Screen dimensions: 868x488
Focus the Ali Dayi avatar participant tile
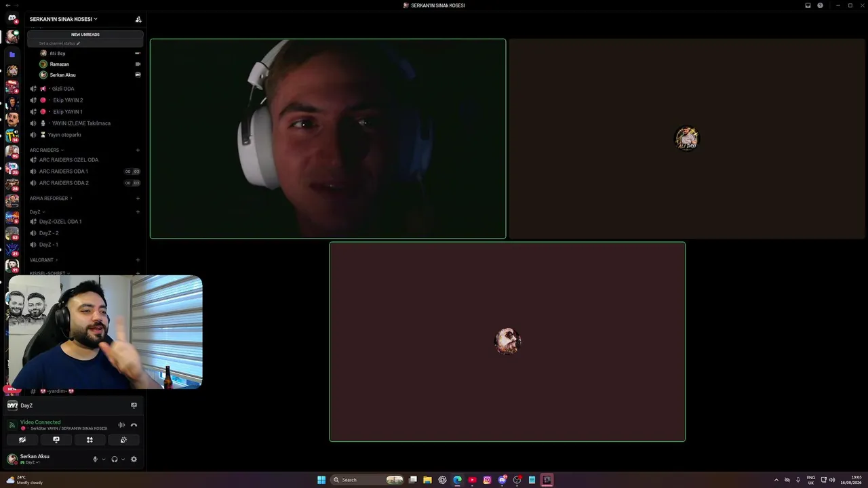click(x=687, y=139)
